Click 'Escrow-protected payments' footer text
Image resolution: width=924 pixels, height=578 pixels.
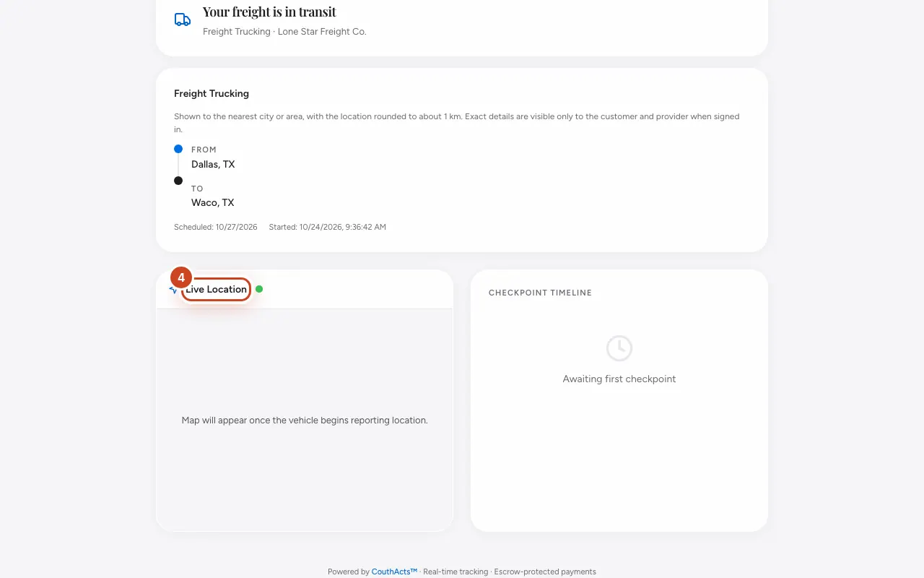click(x=545, y=571)
